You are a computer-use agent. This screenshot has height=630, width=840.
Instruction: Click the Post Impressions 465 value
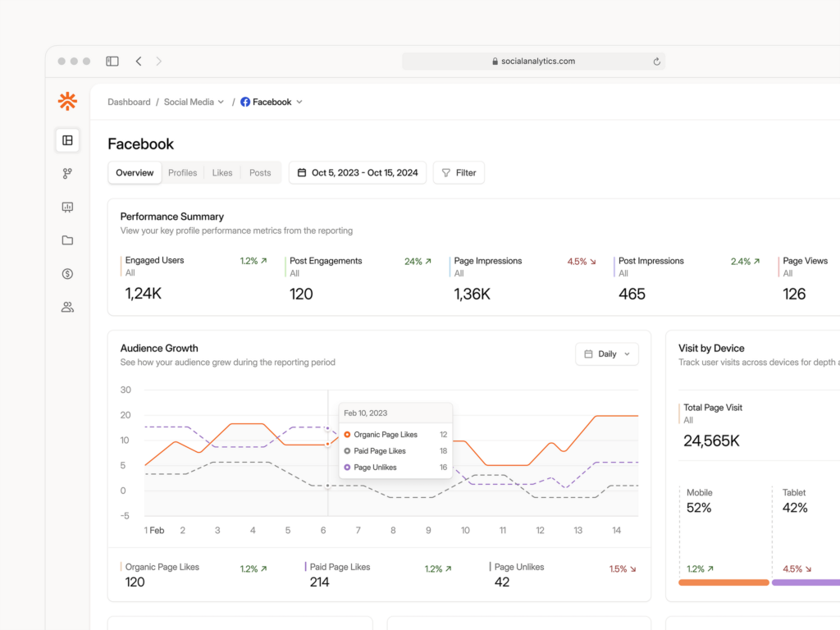tap(632, 294)
